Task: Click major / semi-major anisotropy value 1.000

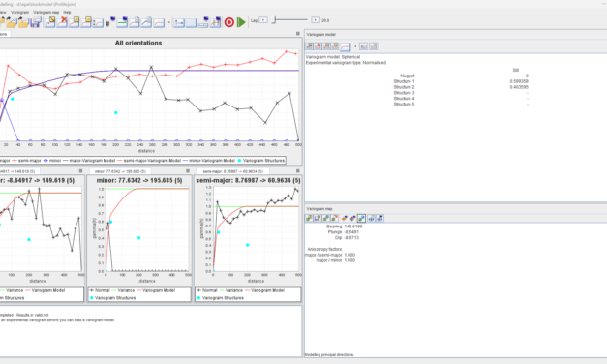Action: (x=349, y=255)
